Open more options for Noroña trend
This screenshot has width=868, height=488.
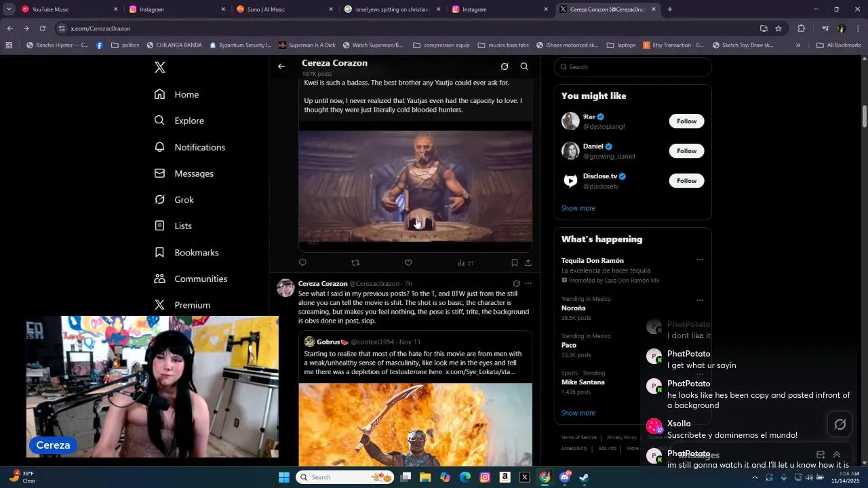pos(700,300)
